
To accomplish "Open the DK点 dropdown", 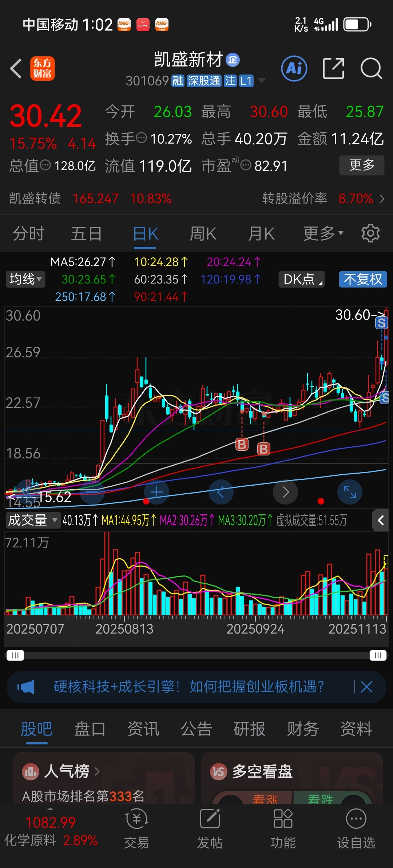I will (302, 279).
